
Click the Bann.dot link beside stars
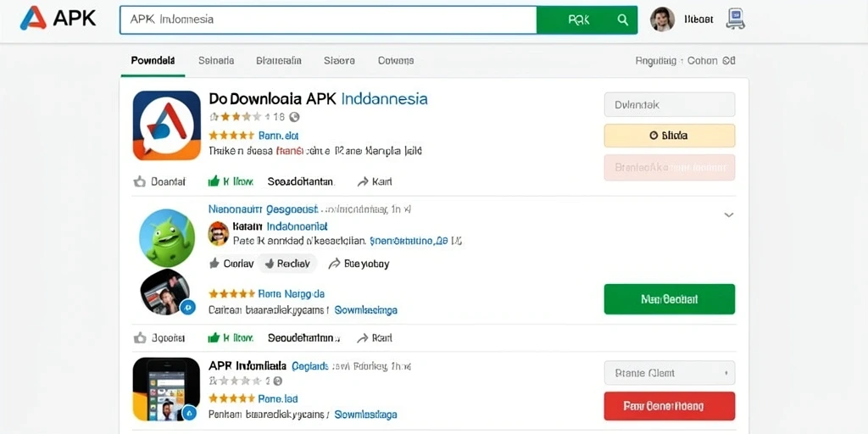pos(278,135)
